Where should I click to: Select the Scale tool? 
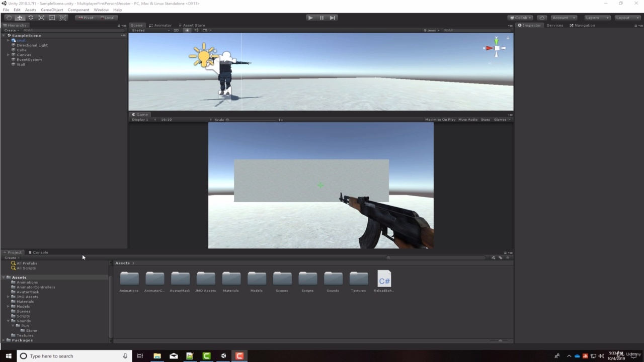[41, 18]
